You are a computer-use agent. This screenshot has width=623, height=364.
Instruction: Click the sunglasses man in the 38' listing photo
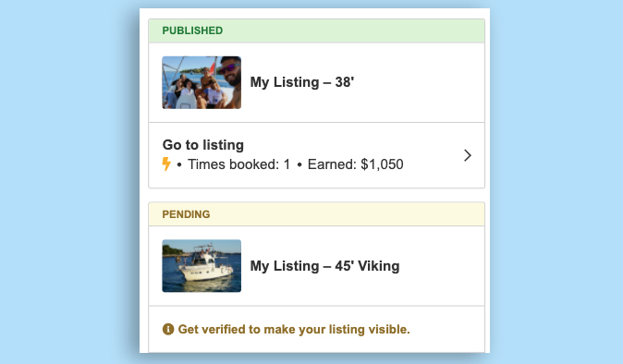pos(230,78)
